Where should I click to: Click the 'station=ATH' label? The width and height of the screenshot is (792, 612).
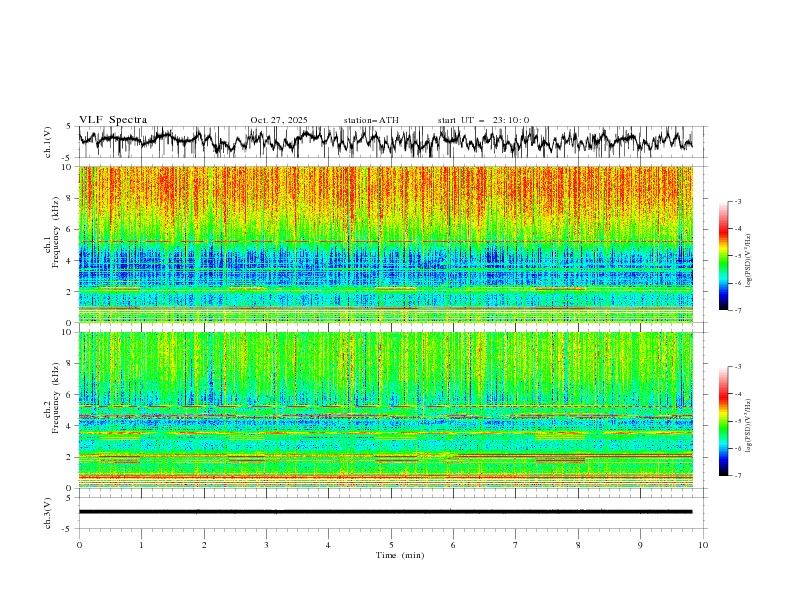371,120
